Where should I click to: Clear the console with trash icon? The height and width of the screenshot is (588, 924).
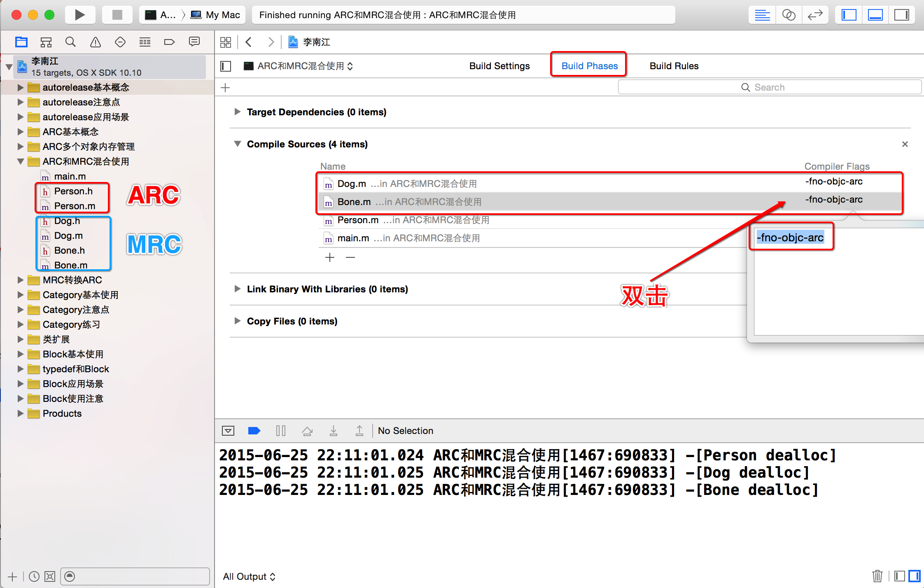coord(877,576)
